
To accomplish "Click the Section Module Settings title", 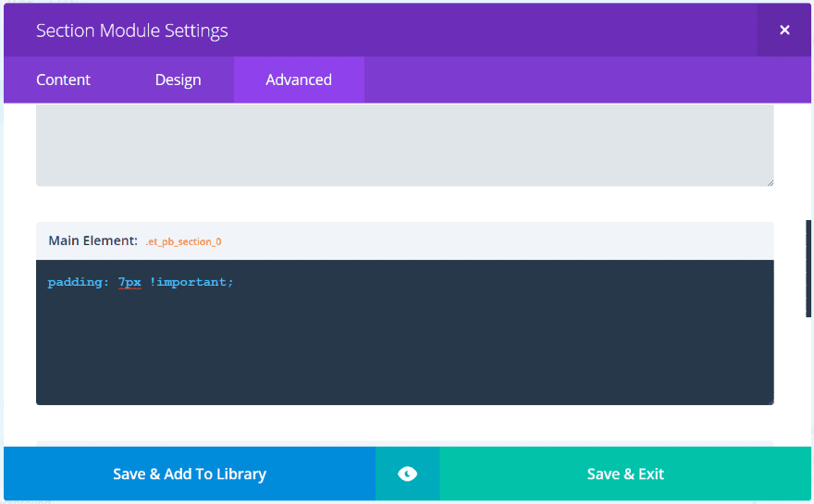I will [x=132, y=31].
